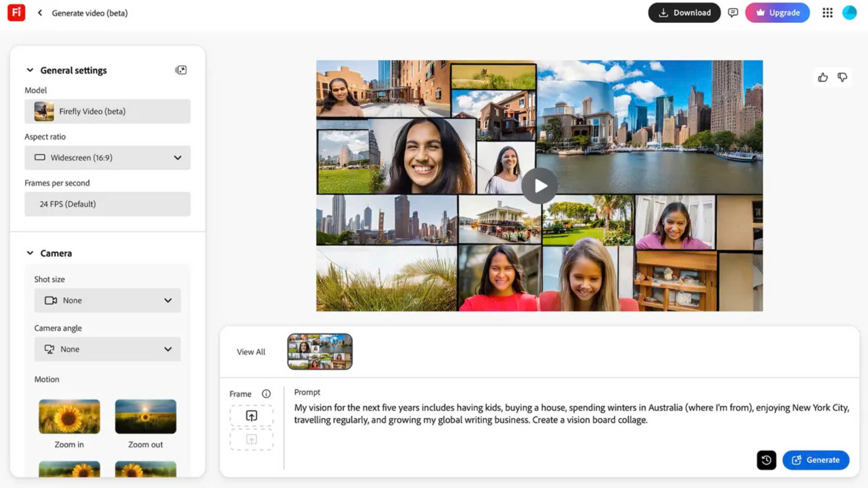Go back using the back arrow
The height and width of the screenshot is (488, 868).
tap(40, 13)
